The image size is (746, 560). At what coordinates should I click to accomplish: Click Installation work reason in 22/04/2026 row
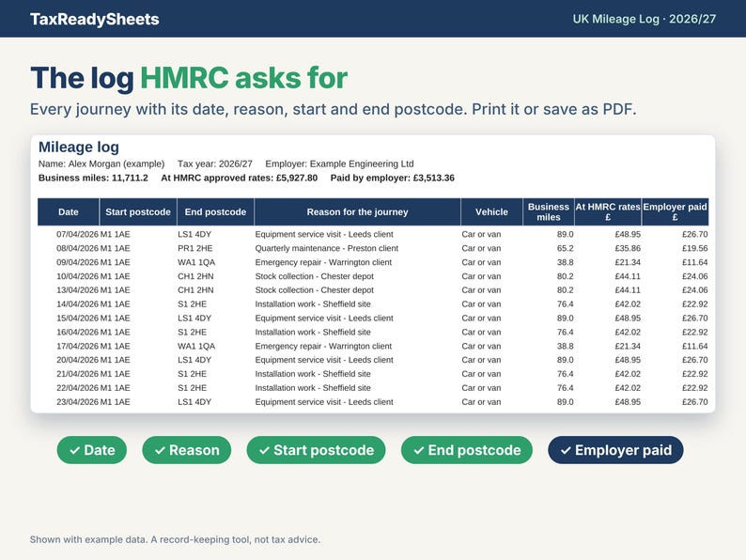tap(313, 388)
